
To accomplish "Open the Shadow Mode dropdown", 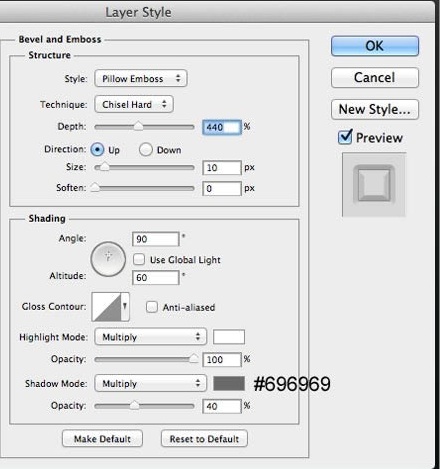I will tap(151, 383).
